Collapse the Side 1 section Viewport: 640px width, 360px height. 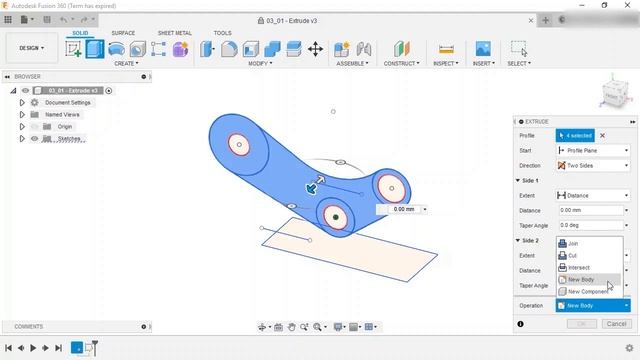518,180
